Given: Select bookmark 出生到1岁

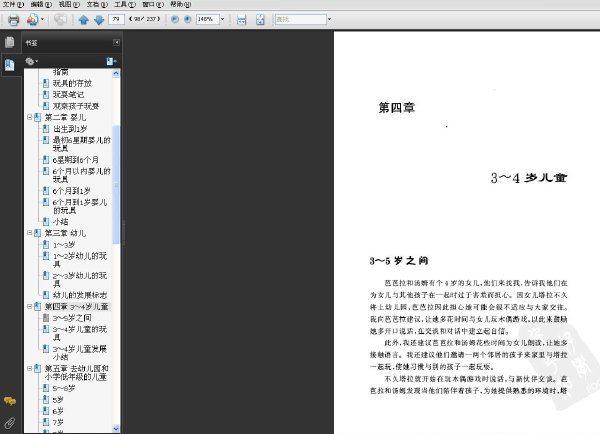Looking at the screenshot, I should coord(70,129).
